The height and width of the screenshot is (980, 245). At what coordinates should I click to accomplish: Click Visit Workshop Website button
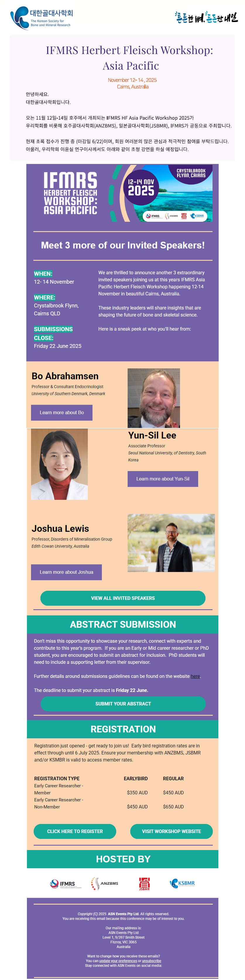coord(171,831)
